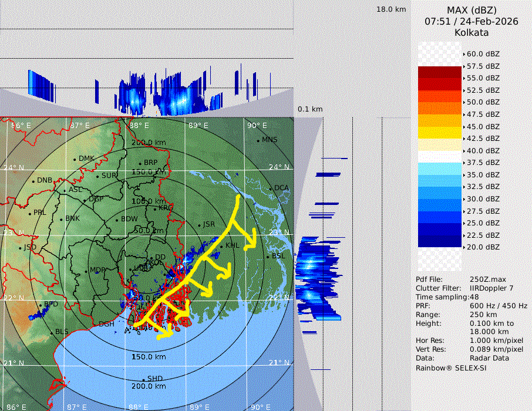
Task: Click the DCA station marker on map
Action: (x=271, y=188)
